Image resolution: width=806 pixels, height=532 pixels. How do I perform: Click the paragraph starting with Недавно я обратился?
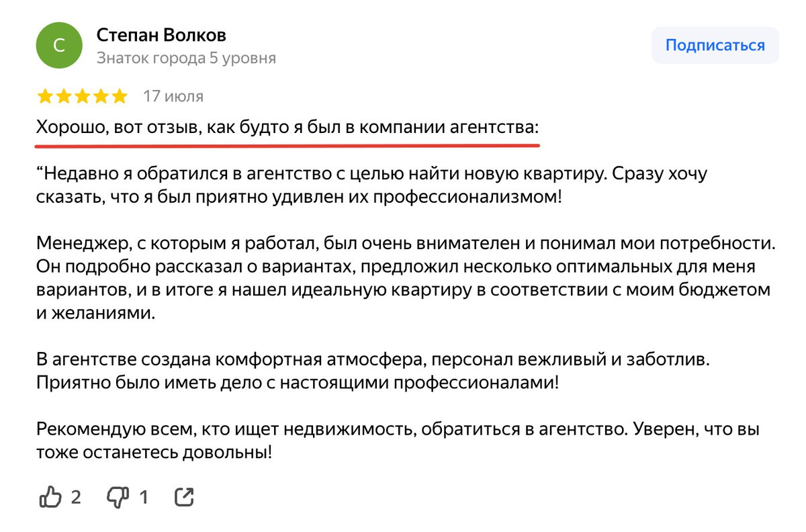coord(371,187)
